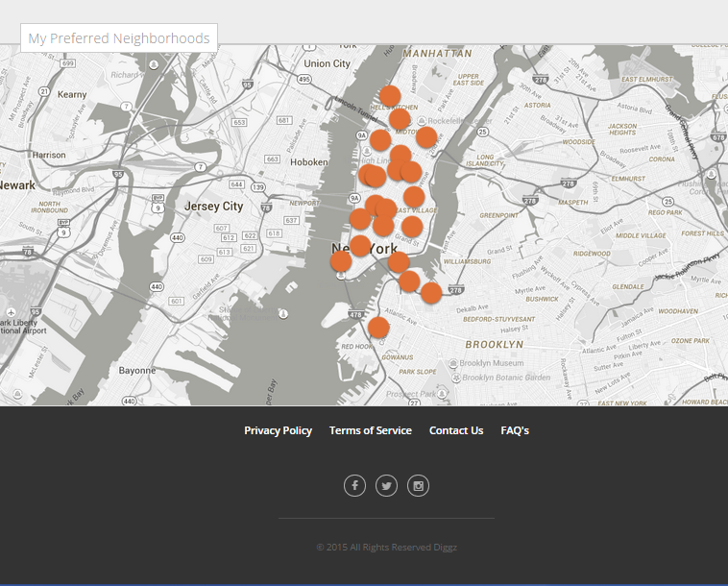Click the marker beside the 278 highway shield
Image resolution: width=728 pixels, height=586 pixels.
[431, 293]
